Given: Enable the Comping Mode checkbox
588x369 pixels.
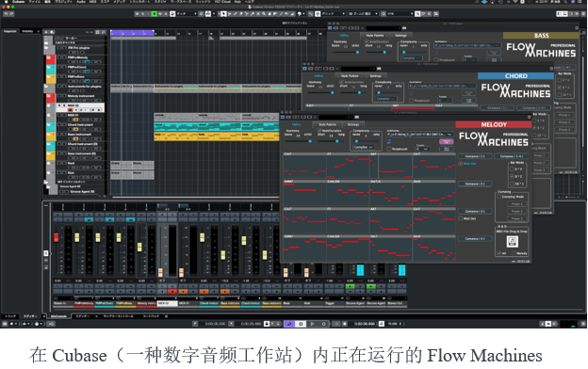Looking at the screenshot, I should point(499,197).
